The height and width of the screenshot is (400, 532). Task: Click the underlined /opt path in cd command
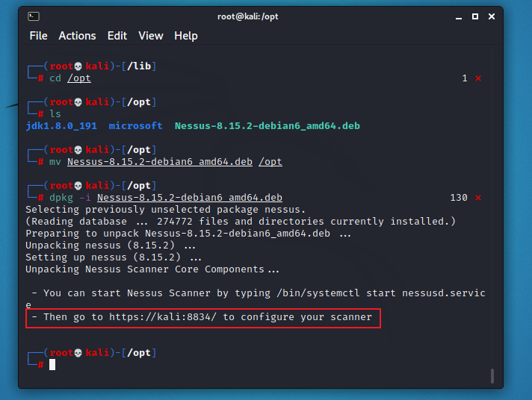(79, 78)
